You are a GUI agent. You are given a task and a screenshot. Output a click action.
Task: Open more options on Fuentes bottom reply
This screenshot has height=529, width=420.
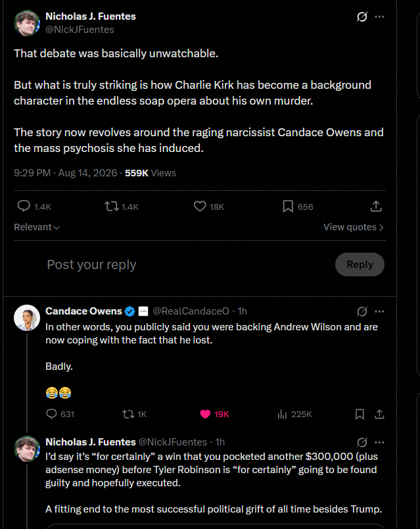point(379,442)
